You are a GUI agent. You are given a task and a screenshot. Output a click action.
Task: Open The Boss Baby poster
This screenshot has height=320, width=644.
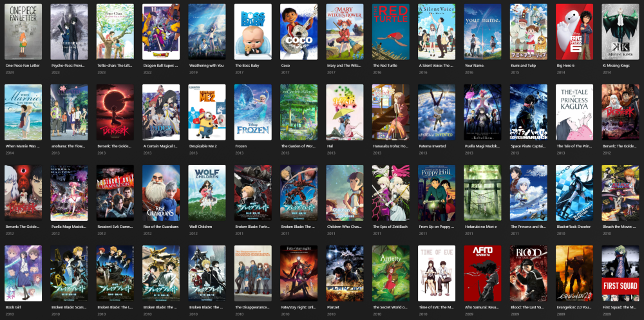coord(253,32)
